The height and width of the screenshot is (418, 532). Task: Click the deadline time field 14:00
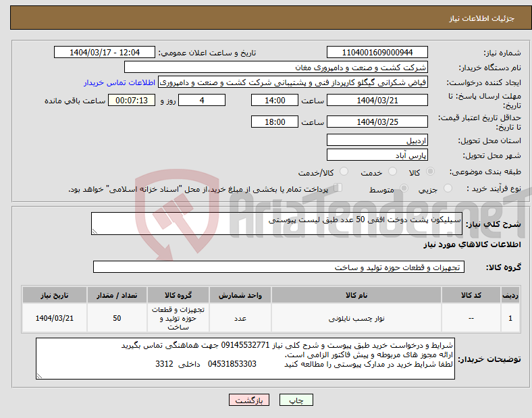tap(275, 101)
